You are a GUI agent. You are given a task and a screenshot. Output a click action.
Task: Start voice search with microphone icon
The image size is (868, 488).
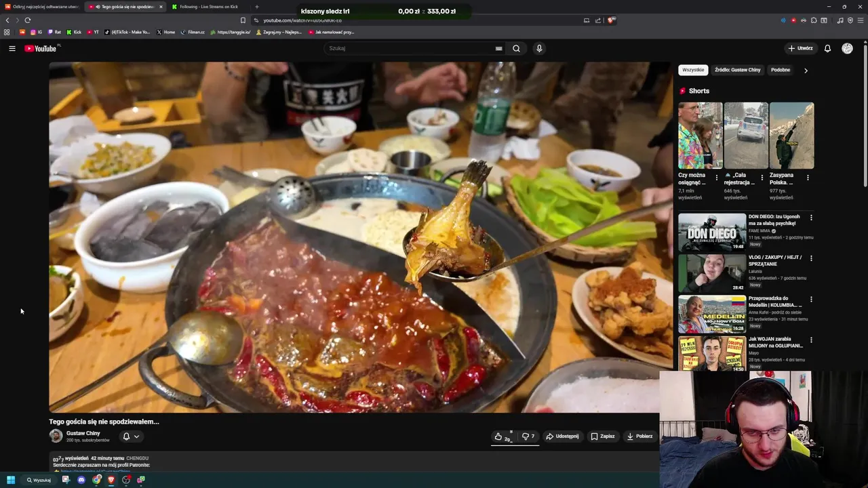tap(539, 48)
